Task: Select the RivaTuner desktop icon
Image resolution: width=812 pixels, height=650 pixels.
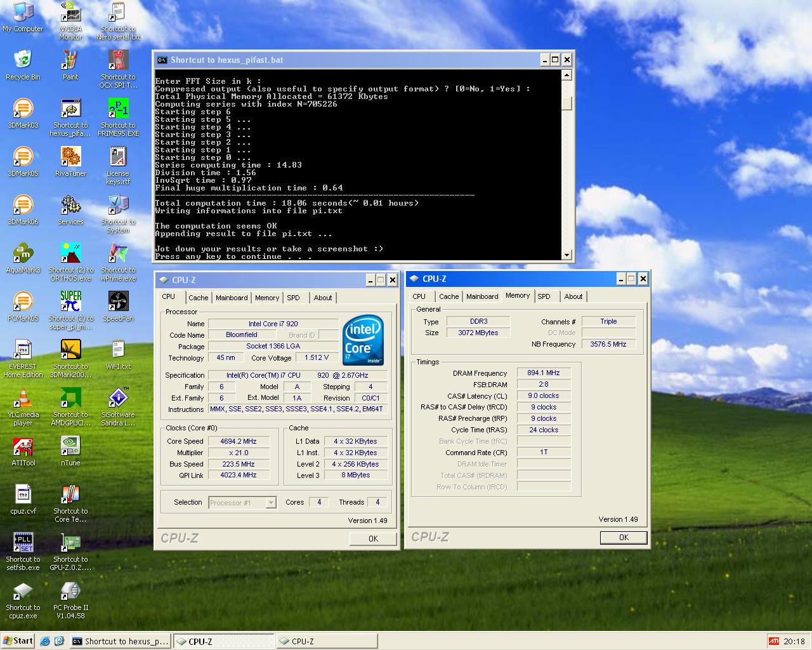Action: (x=70, y=162)
